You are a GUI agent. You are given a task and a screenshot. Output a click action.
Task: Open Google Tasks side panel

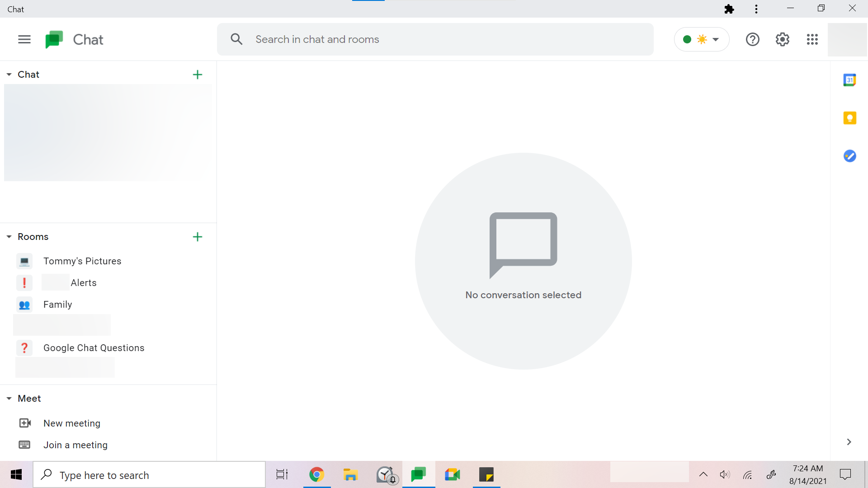[849, 156]
